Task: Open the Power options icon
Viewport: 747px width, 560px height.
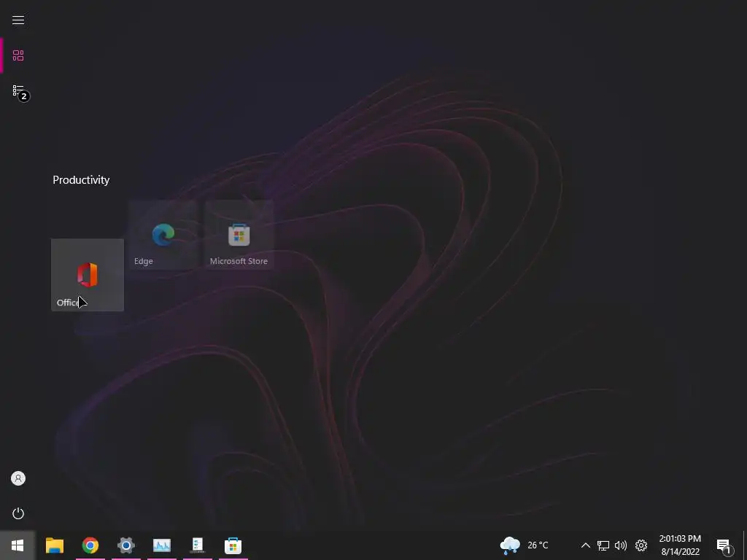Action: tap(18, 513)
